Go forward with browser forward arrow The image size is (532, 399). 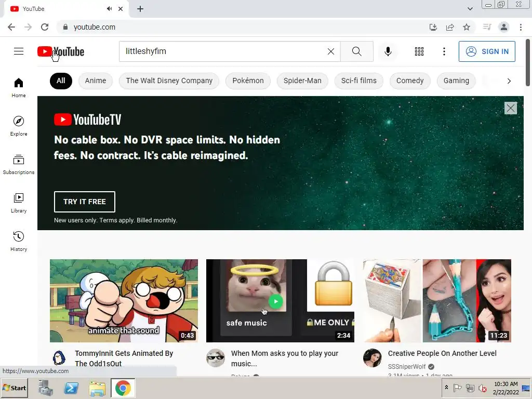tap(28, 27)
